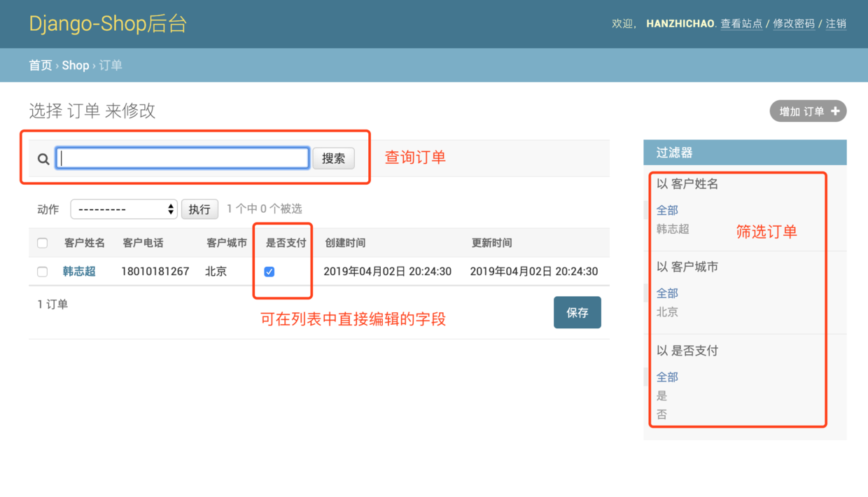Select 全部 under 客户城市 filter
The height and width of the screenshot is (497, 868).
(667, 293)
